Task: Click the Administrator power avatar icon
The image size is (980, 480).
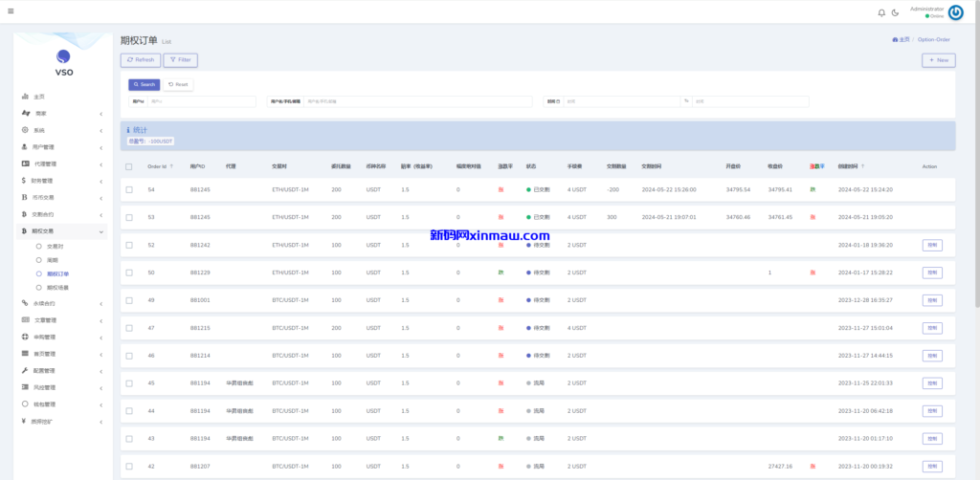Action: tap(955, 12)
